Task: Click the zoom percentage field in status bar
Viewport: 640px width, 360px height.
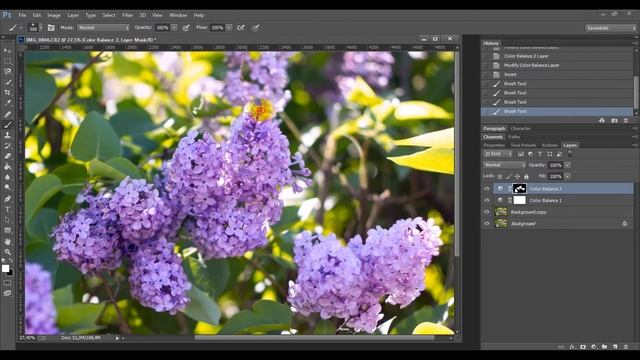Action: click(x=27, y=338)
